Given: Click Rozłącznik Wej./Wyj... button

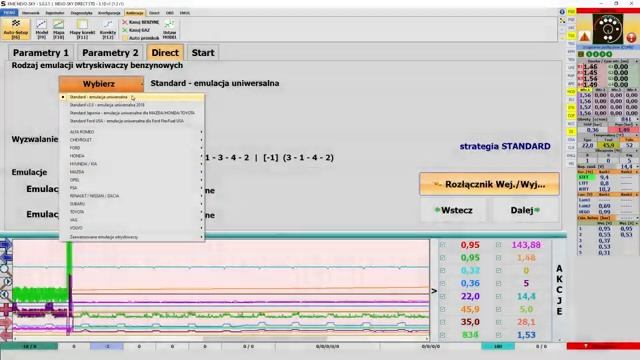Looking at the screenshot, I should tap(489, 184).
